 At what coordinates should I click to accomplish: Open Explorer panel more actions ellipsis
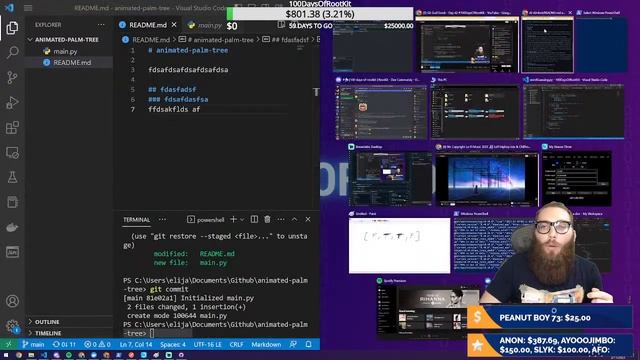point(101,25)
